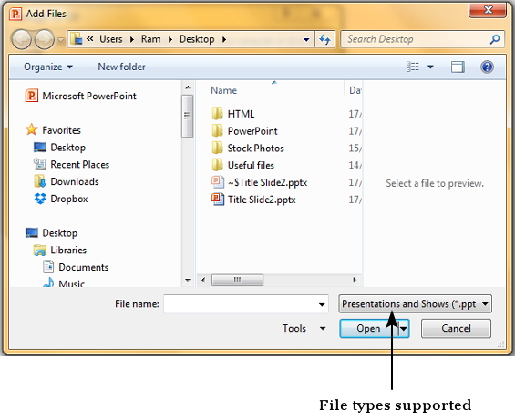The height and width of the screenshot is (420, 515).
Task: Click the refresh icon next to the address bar
Action: click(x=324, y=39)
